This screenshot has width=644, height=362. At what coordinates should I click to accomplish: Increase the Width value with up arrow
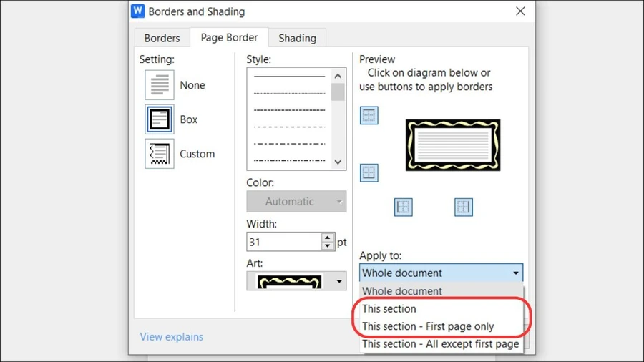[x=327, y=238]
